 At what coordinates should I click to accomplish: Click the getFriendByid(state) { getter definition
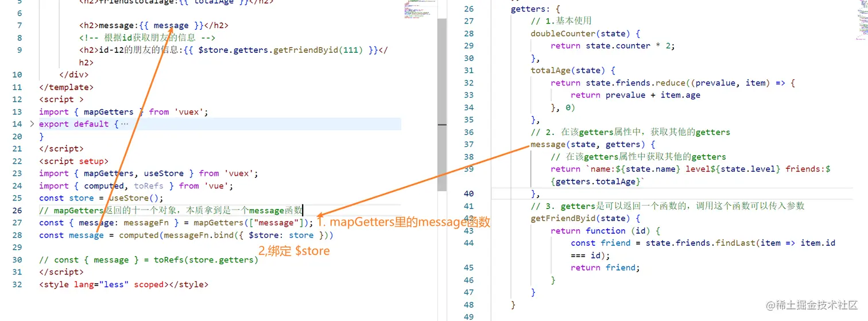(x=586, y=219)
